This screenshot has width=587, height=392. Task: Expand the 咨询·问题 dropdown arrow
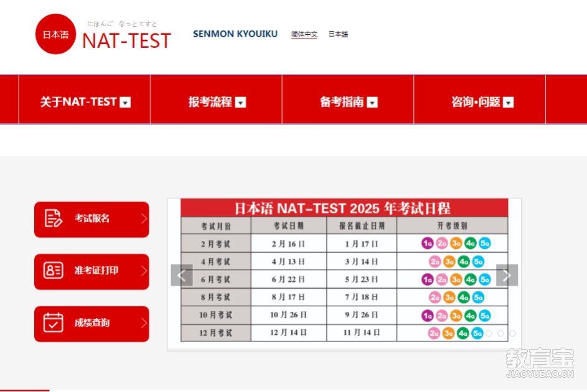pyautogui.click(x=508, y=103)
